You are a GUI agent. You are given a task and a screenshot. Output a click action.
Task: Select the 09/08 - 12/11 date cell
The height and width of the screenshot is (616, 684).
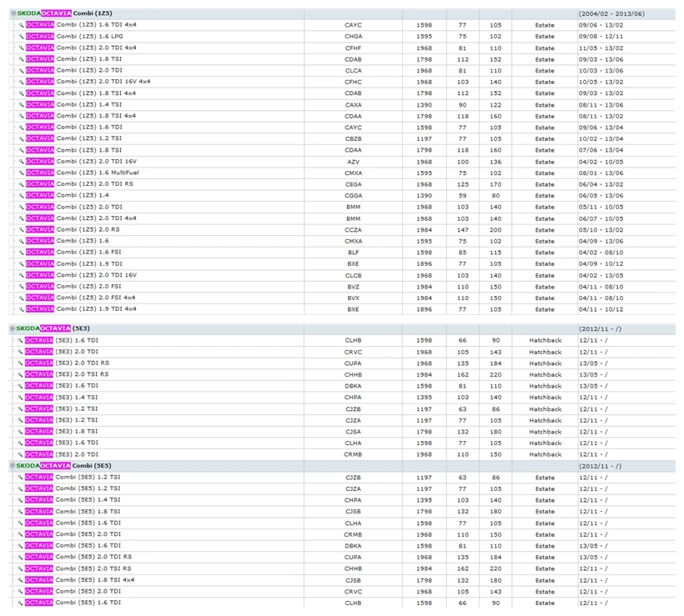click(601, 37)
